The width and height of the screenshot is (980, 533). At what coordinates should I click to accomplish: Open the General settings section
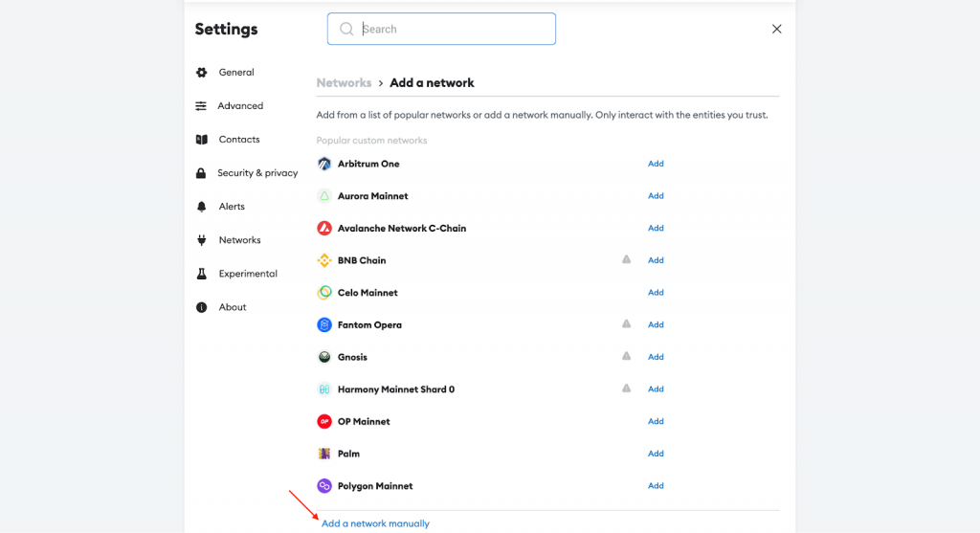[236, 73]
